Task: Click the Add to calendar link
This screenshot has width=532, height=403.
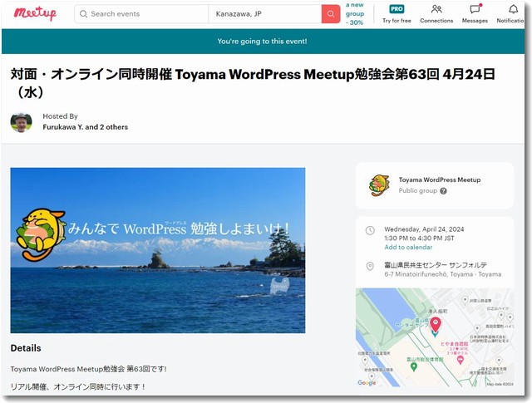Action: click(x=408, y=248)
